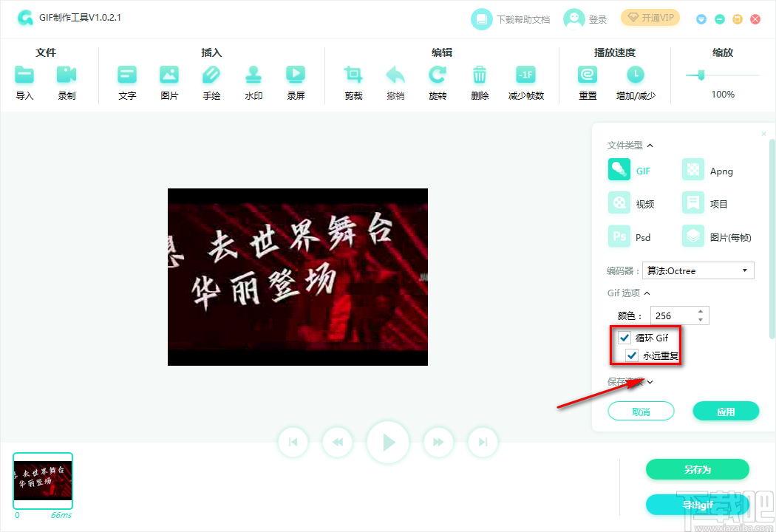Select the 手绘 (hand-draw) tool
The image size is (776, 532).
click(211, 78)
